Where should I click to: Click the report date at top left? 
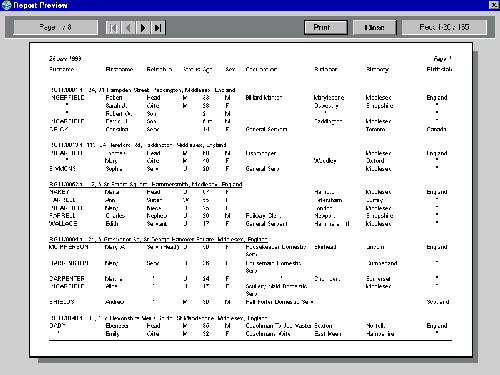[x=65, y=59]
